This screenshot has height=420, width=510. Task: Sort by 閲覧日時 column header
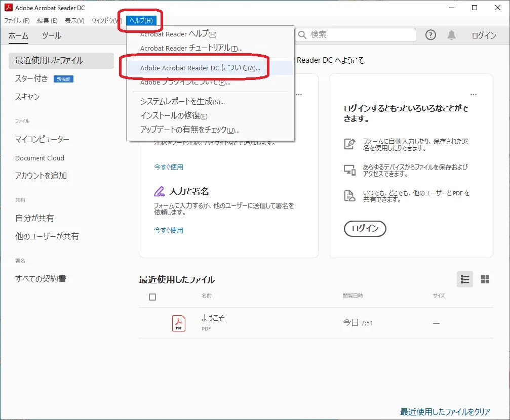(x=353, y=296)
